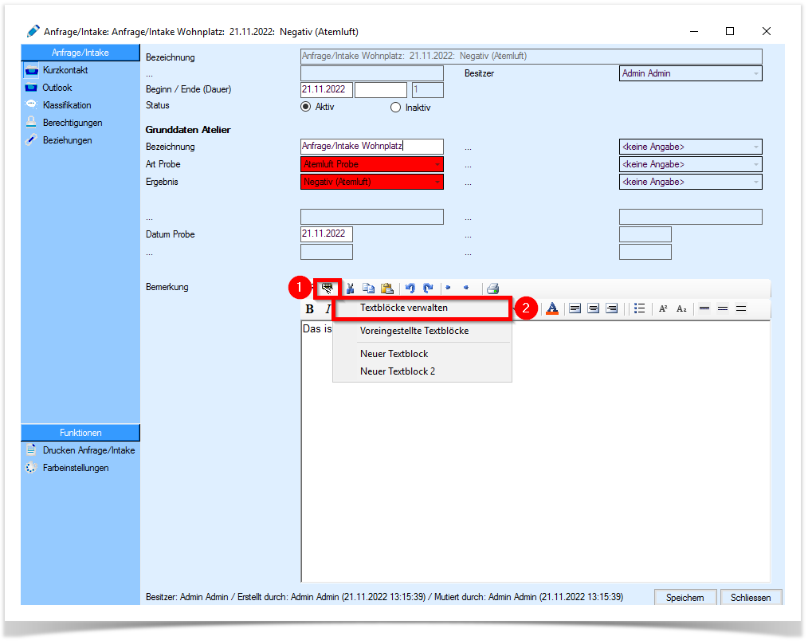812x644 pixels.
Task: Insert a bulleted list
Action: click(x=639, y=308)
